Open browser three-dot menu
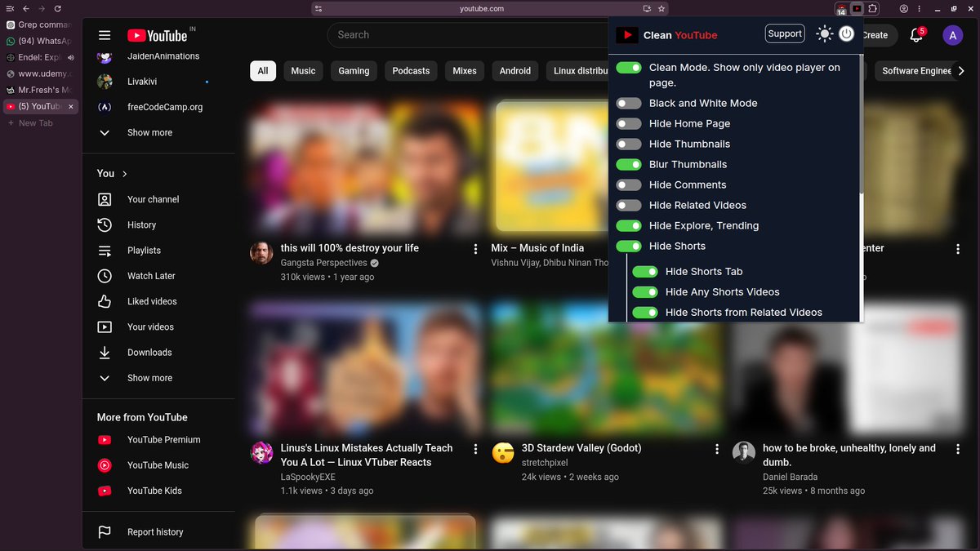The height and width of the screenshot is (551, 980). 920,8
